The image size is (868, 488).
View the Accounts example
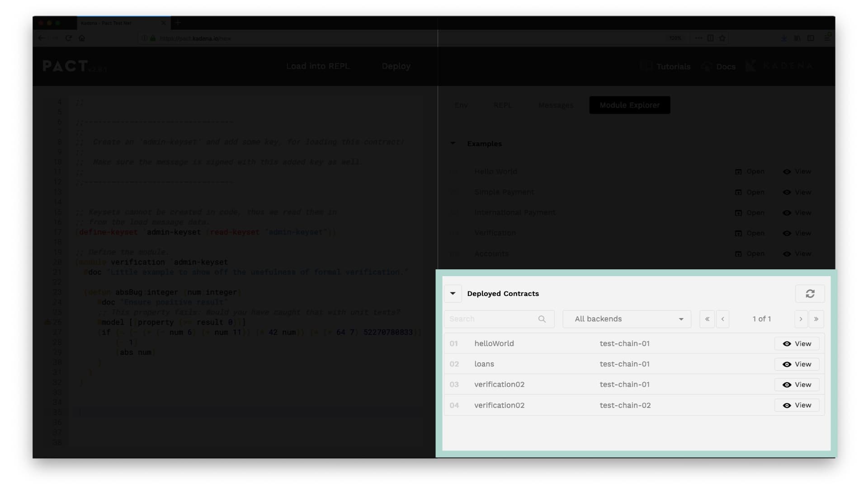coord(797,254)
